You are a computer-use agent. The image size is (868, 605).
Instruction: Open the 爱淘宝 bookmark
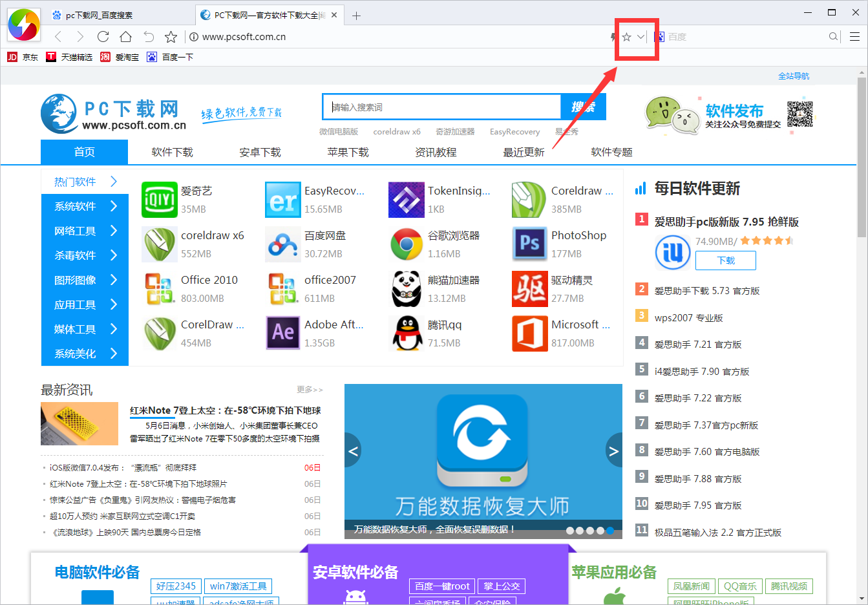click(x=120, y=57)
